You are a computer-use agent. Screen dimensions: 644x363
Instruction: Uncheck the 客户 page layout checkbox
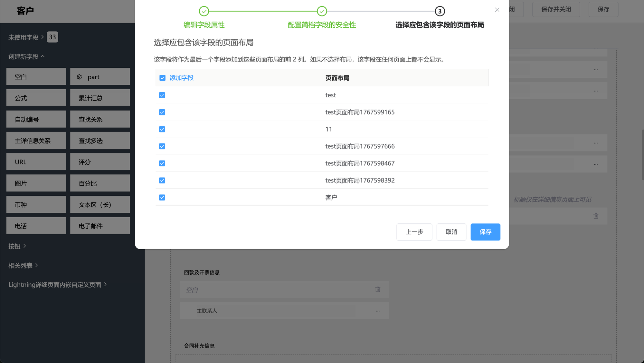[x=162, y=198]
